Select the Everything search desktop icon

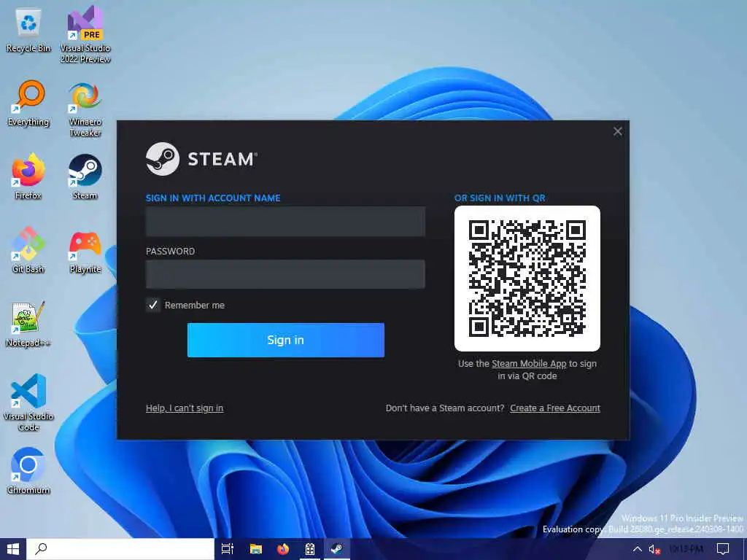click(28, 104)
